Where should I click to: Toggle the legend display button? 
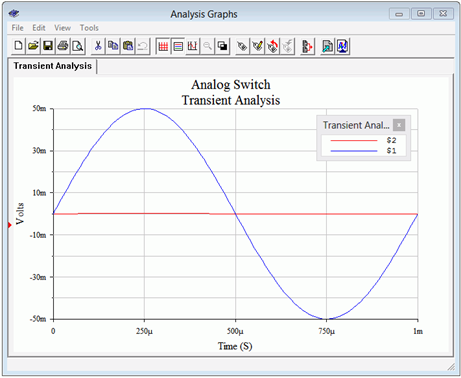(178, 46)
